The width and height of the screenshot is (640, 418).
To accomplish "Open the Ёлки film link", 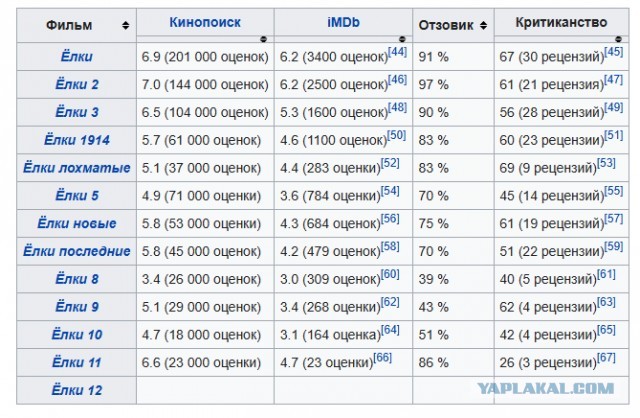I will point(76,59).
